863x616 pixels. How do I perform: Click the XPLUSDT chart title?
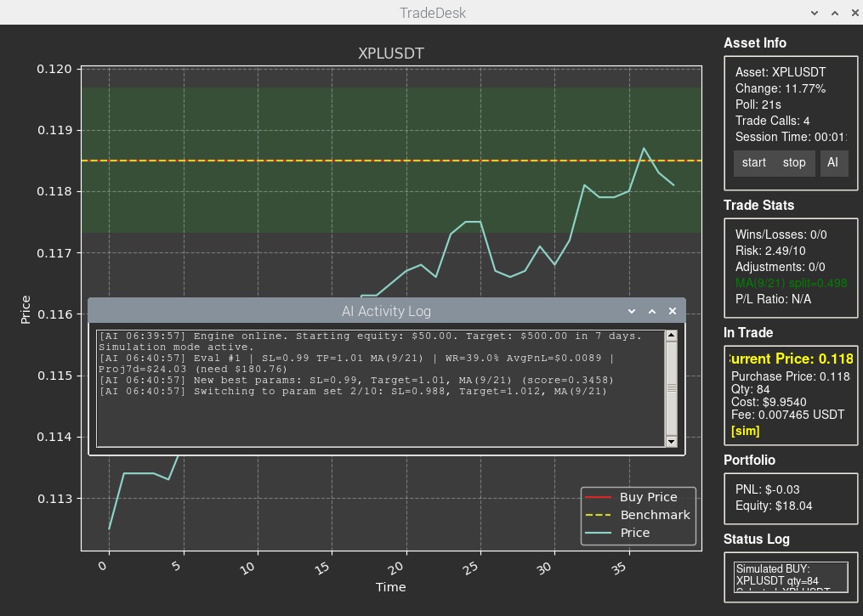point(391,54)
